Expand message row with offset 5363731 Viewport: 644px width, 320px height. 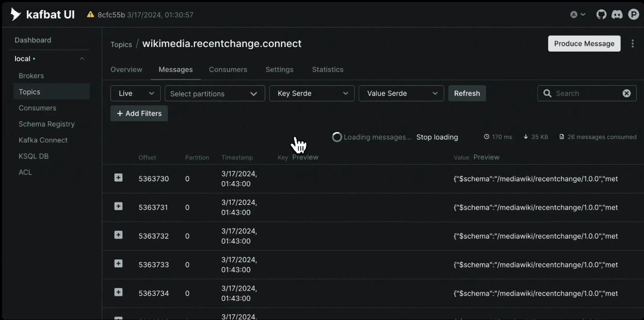[118, 206]
